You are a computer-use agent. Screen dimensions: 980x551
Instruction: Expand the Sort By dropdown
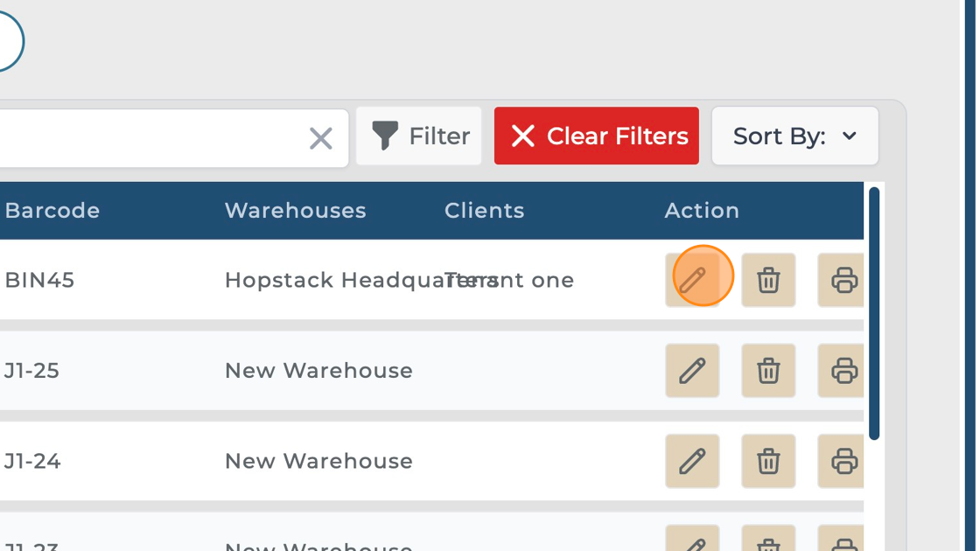(794, 136)
